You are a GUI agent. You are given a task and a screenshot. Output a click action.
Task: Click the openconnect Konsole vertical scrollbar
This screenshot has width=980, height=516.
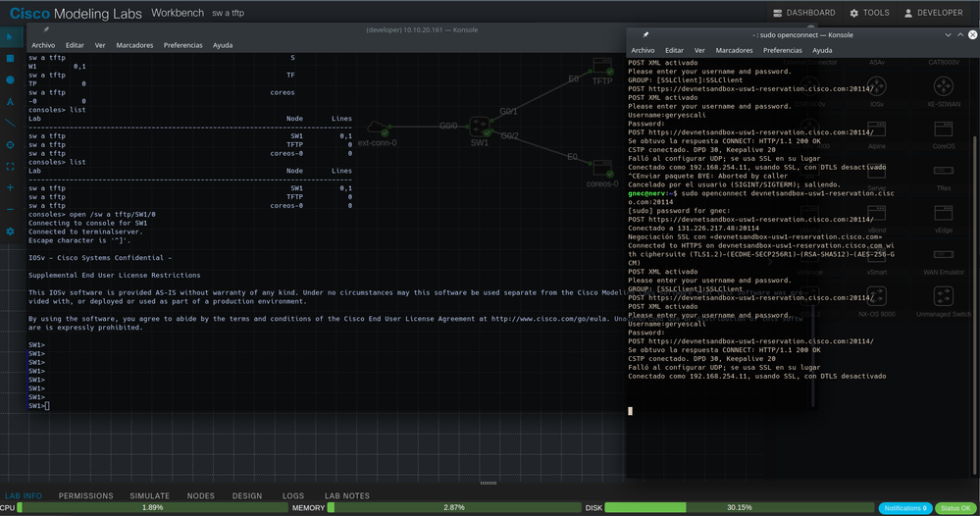tap(974, 306)
